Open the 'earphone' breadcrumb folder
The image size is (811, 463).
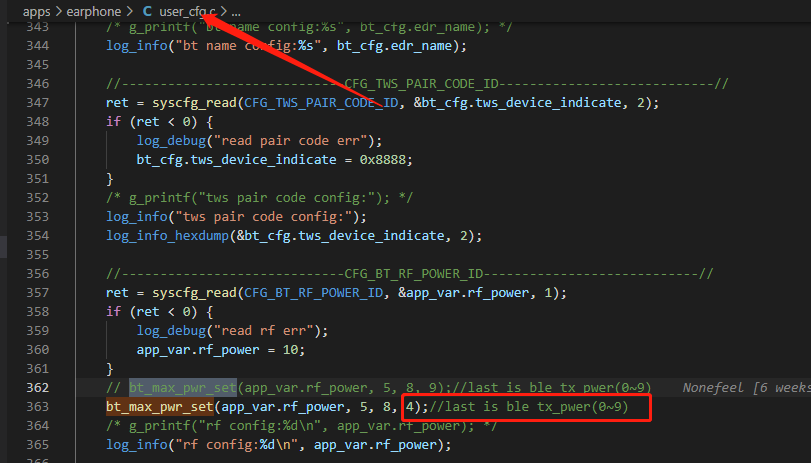pos(94,11)
